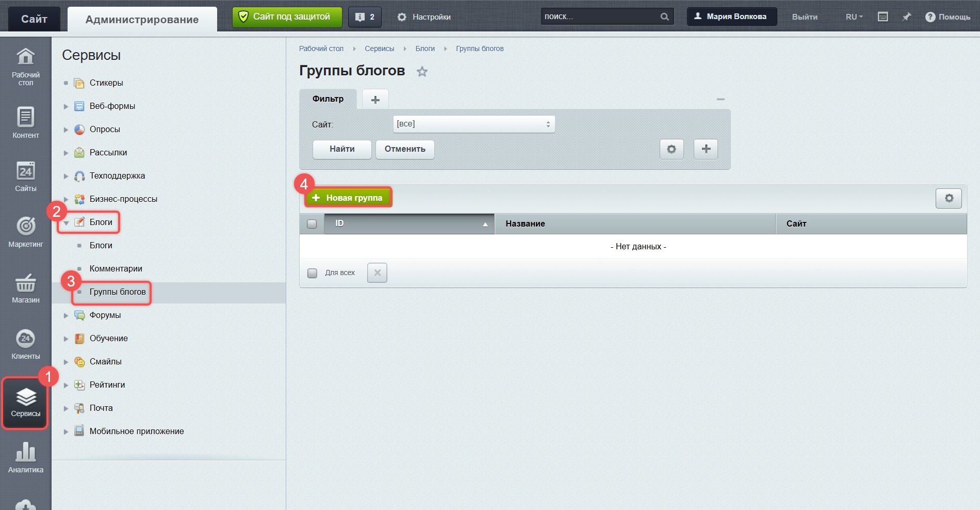Click the Новая группа button
Image resolution: width=980 pixels, height=510 pixels.
click(348, 198)
